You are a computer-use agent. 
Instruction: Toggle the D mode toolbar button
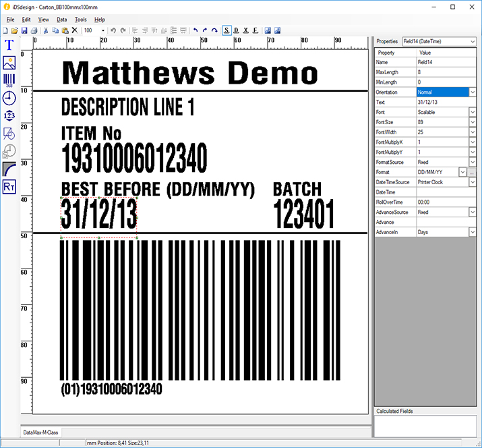pyautogui.click(x=236, y=30)
